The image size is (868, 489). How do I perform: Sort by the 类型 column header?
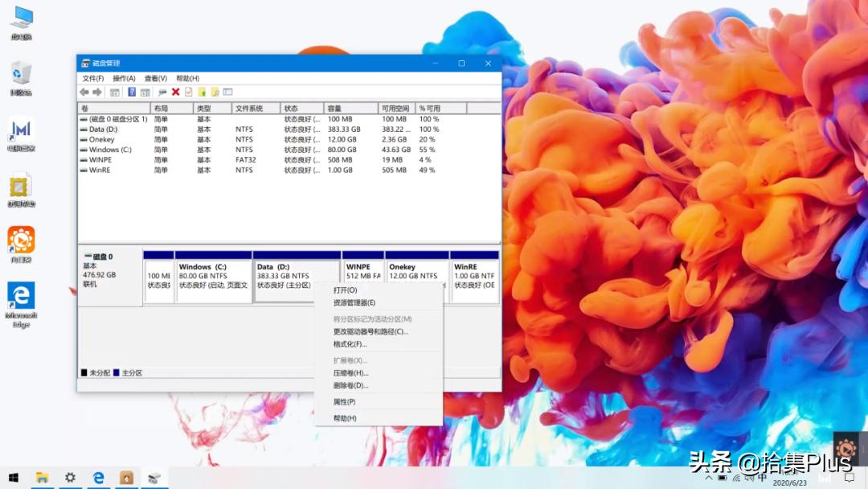point(212,109)
